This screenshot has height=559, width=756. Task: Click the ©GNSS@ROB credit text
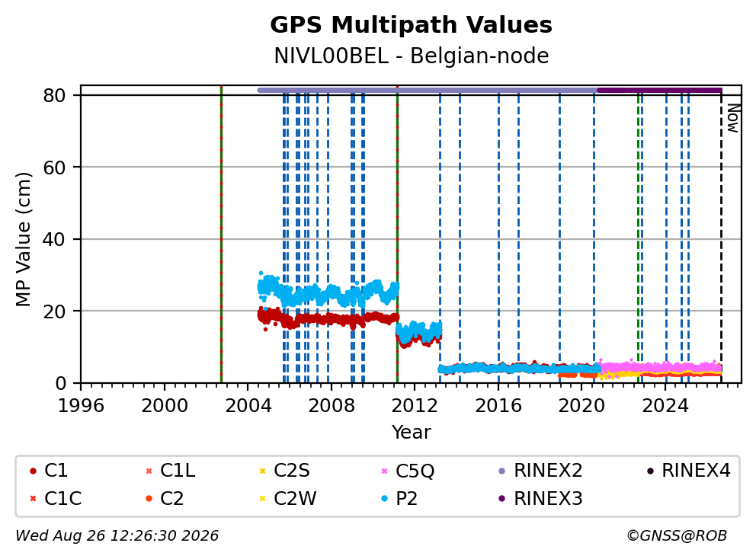coord(677,536)
